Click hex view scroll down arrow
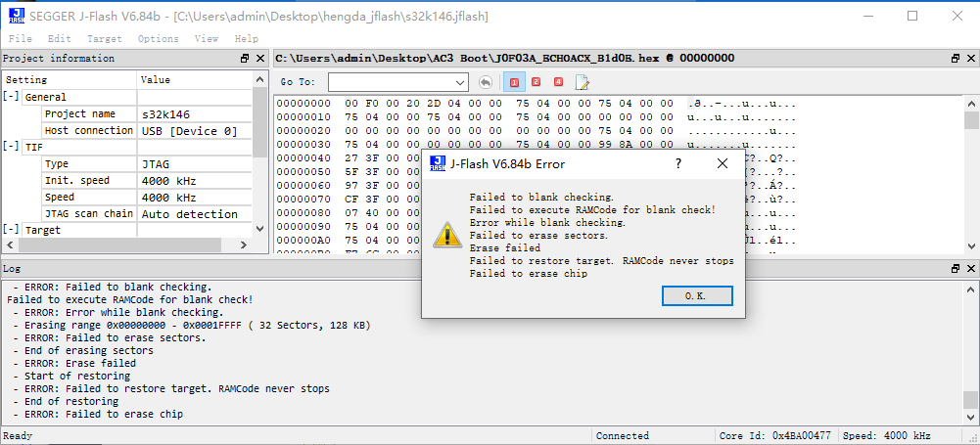The image size is (980, 445). coord(971,245)
